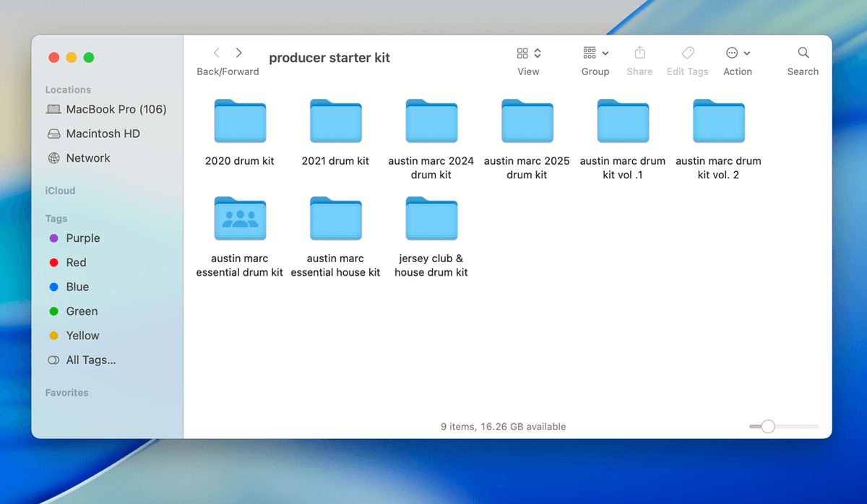Click the producer starter kit window title
Viewport: 867px width, 504px height.
(329, 58)
